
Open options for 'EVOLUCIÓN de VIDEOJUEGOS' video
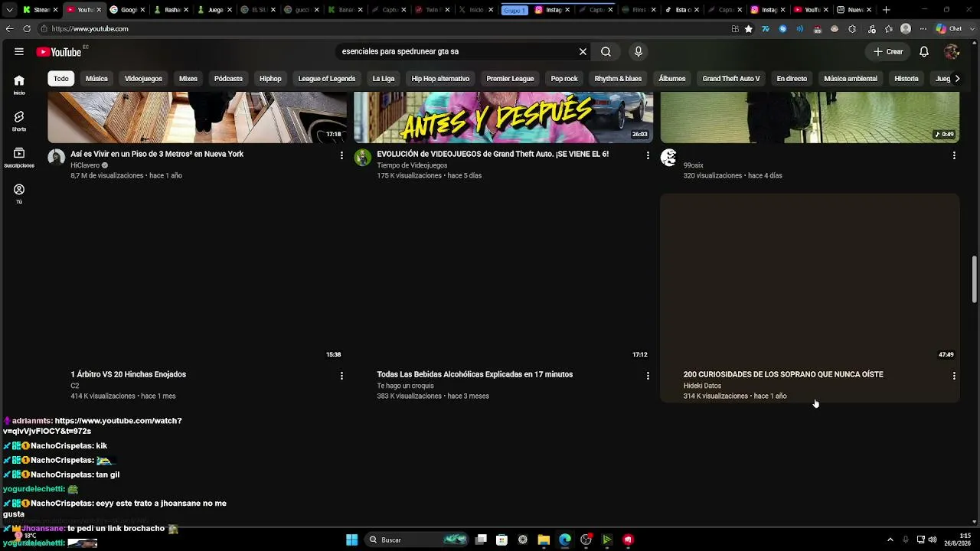[x=648, y=155]
